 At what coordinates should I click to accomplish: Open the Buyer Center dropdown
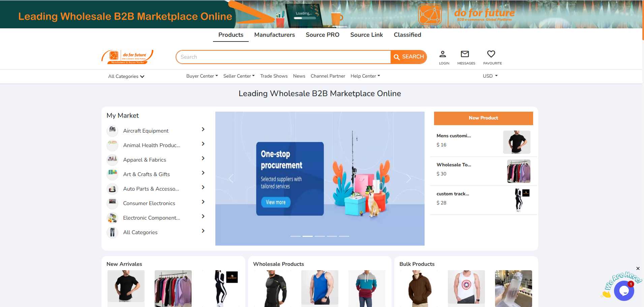click(202, 76)
